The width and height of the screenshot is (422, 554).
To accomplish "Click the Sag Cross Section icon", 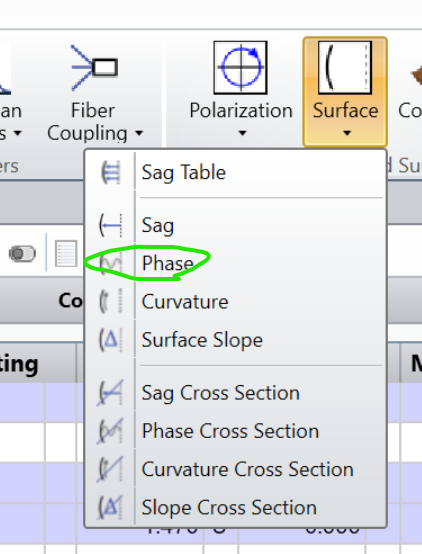I will click(x=110, y=393).
